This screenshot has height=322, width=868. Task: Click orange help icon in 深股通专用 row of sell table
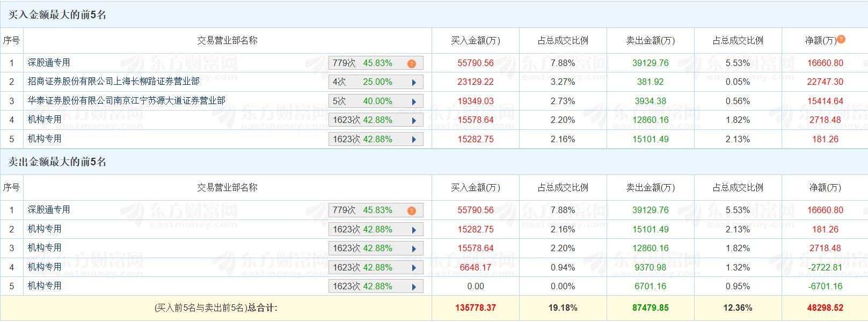(x=412, y=211)
